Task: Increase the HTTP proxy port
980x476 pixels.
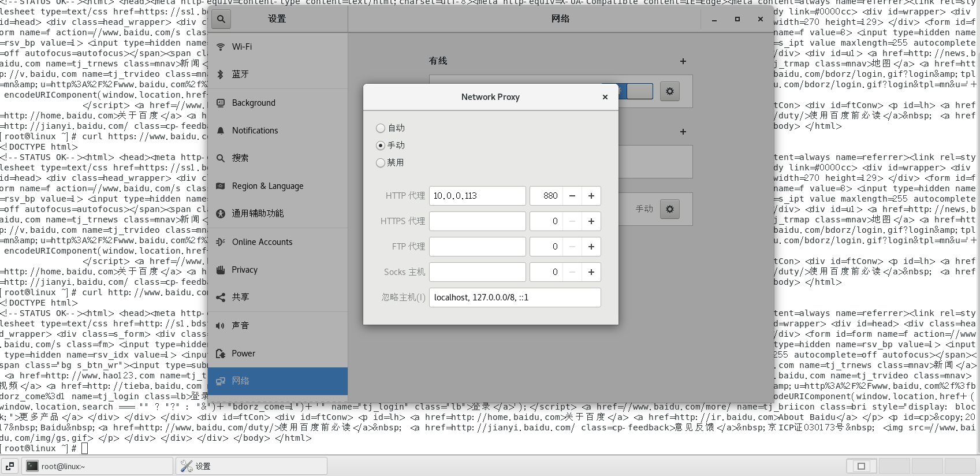Action: point(591,196)
